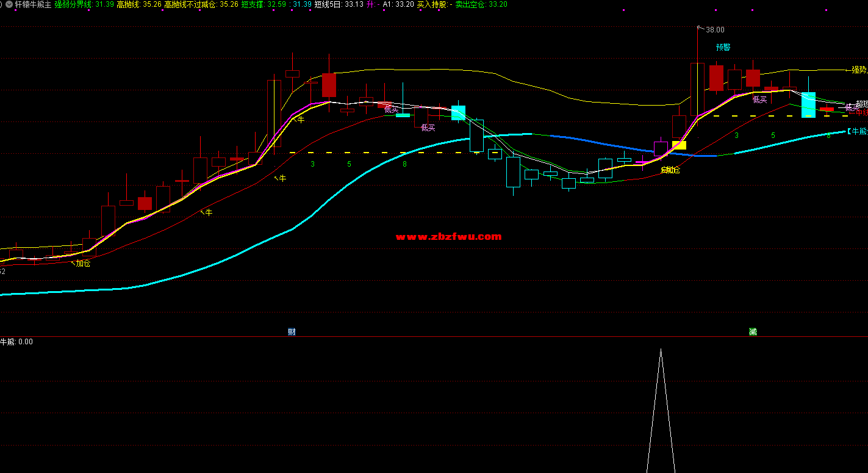
Task: Expand the dropdown arrow beside 轩辕牛熊主
Action: [x=9, y=4]
